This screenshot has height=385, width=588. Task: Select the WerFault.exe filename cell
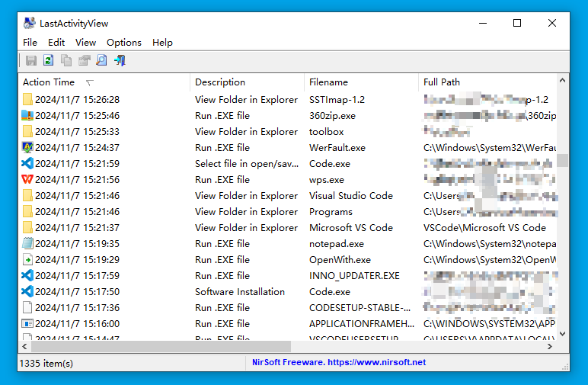click(x=337, y=148)
